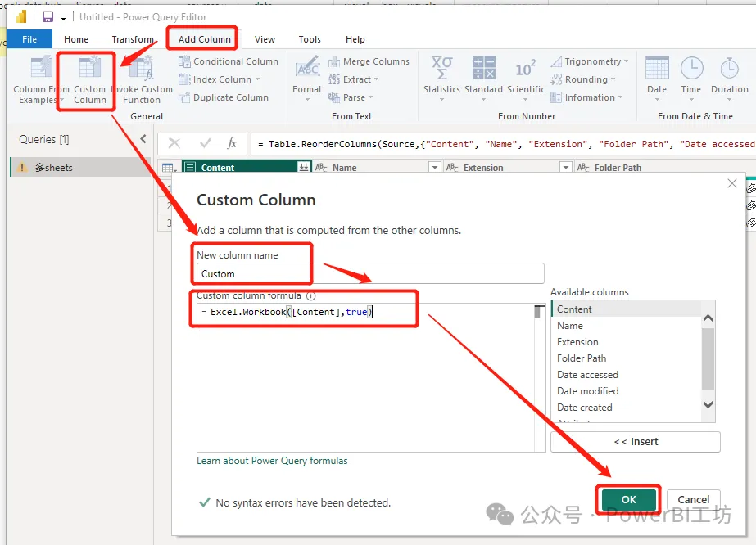Viewport: 756px width, 545px height.
Task: Click the formula bar confirm checkmark
Action: [206, 143]
